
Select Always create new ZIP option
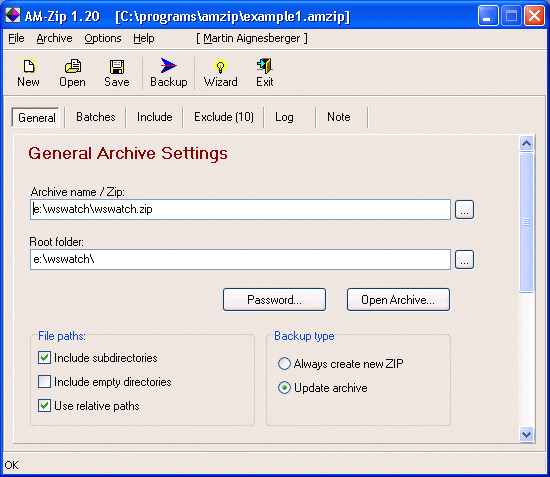(284, 364)
